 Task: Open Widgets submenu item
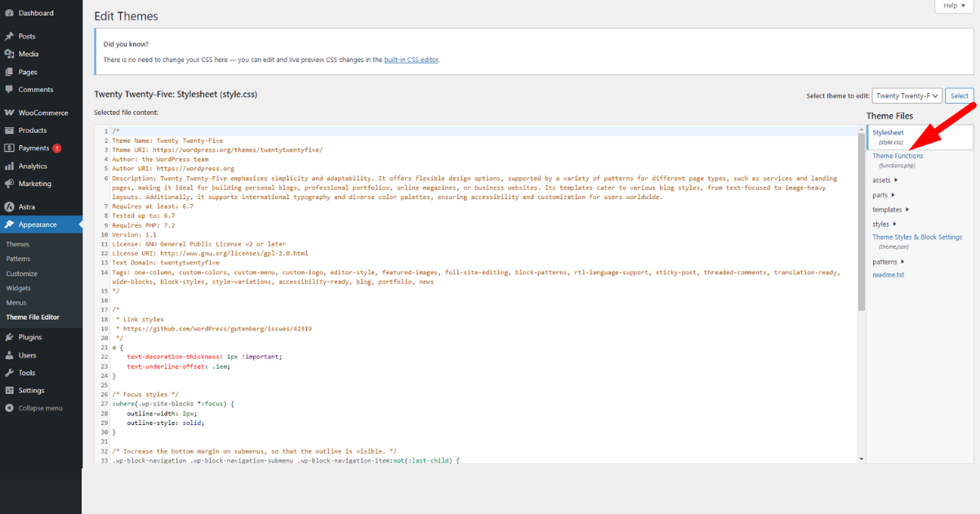(19, 288)
